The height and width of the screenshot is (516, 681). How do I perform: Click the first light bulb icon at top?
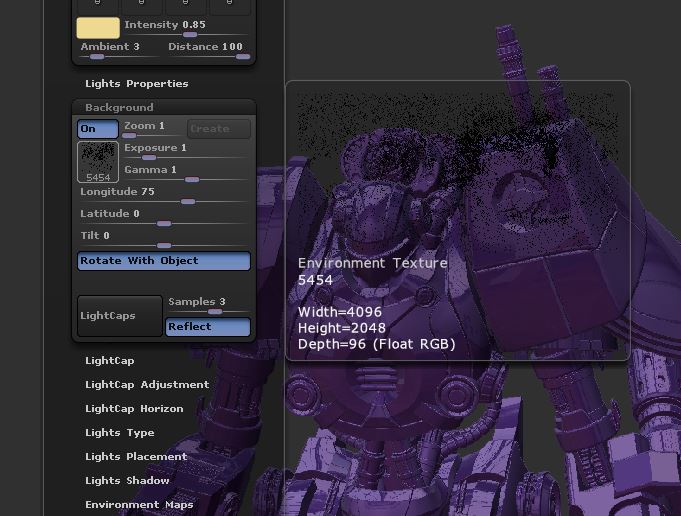[x=98, y=5]
